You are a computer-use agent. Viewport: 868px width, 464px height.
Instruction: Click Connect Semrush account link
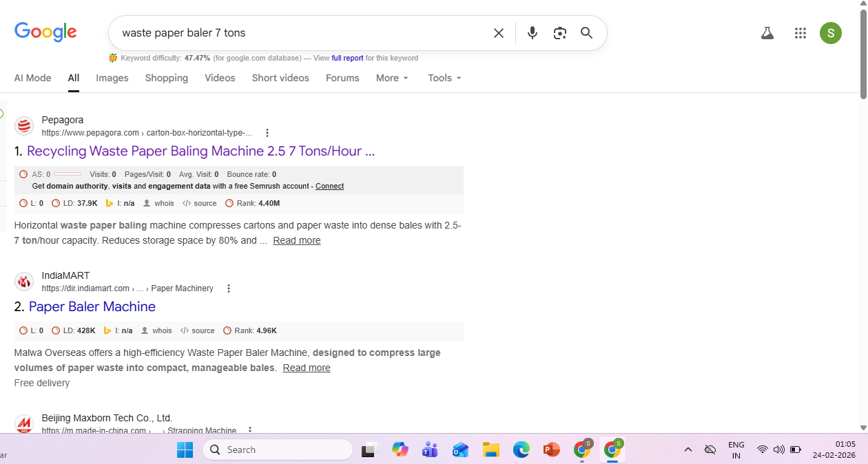coord(329,186)
